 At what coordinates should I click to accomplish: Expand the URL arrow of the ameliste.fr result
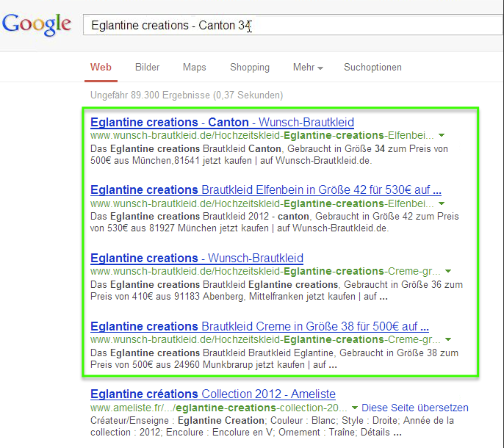coord(355,408)
